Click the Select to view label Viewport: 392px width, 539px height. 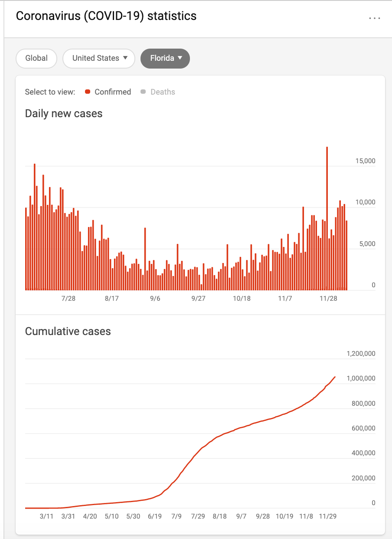(50, 92)
